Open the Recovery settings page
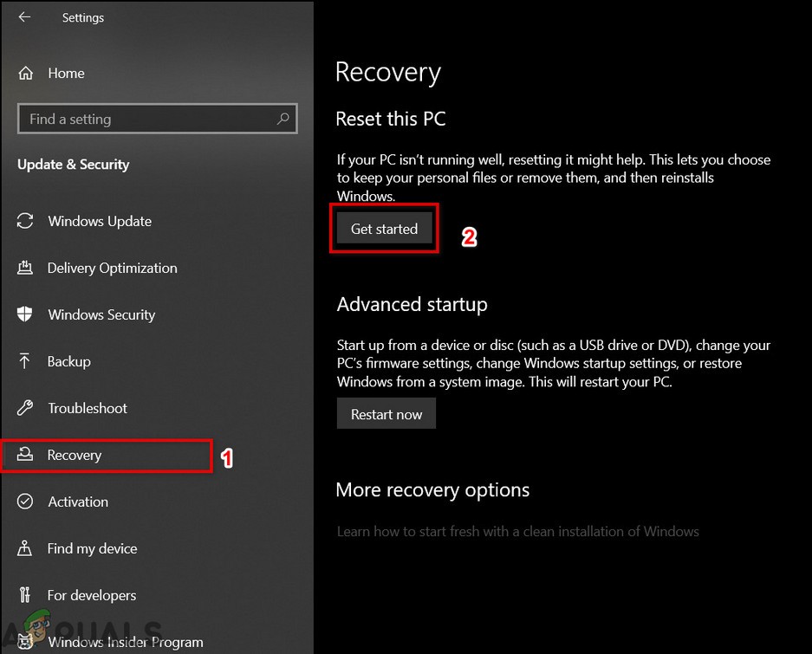 [75, 455]
